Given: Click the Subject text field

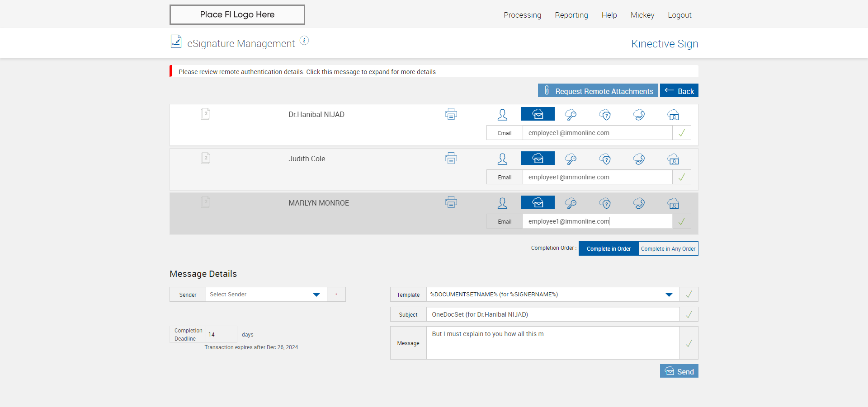Looking at the screenshot, I should tap(552, 314).
